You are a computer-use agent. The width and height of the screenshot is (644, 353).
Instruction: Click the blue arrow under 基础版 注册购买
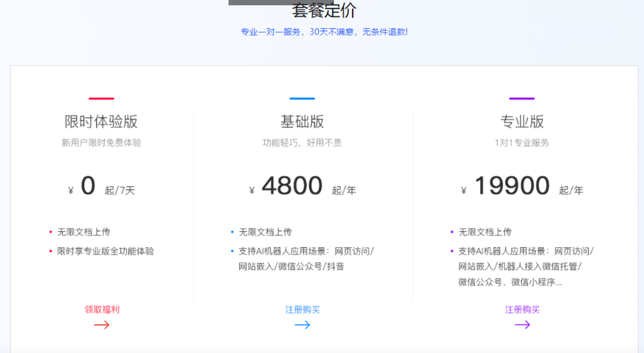point(302,326)
